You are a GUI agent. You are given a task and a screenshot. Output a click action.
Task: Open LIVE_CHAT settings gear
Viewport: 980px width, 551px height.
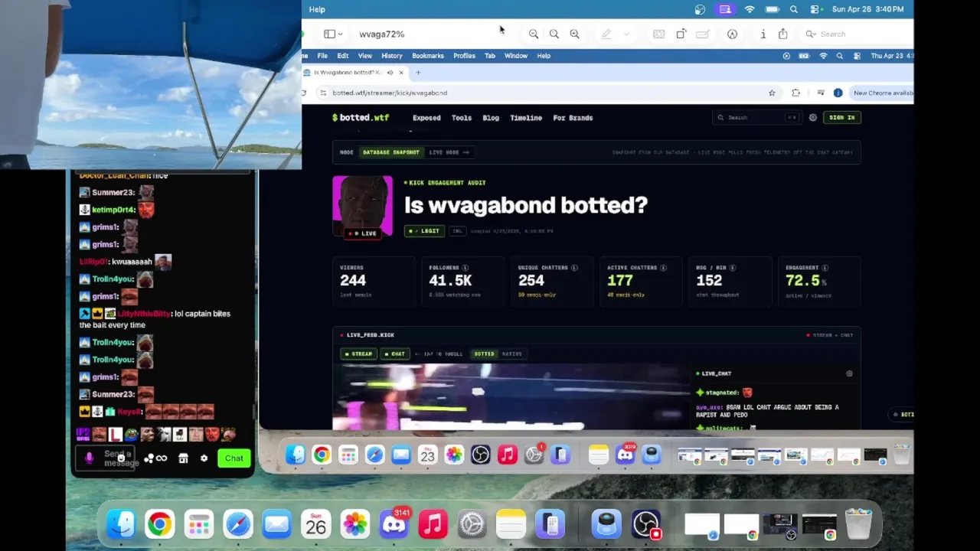tap(849, 373)
